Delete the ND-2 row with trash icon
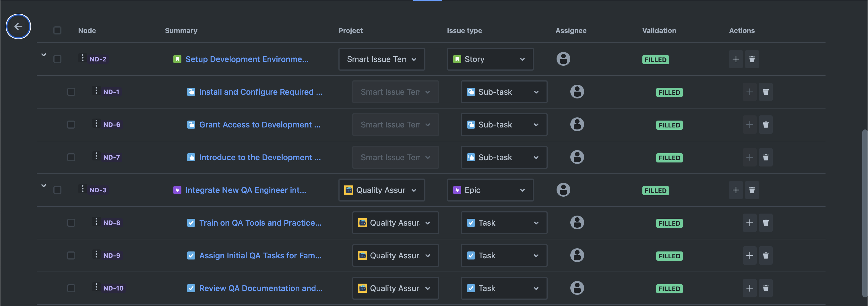868x306 pixels. pyautogui.click(x=752, y=59)
